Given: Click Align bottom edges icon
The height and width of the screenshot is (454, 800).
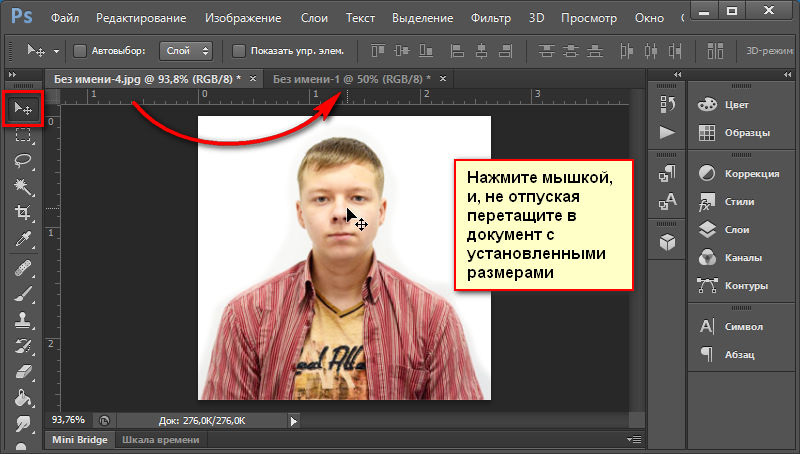Looking at the screenshot, I should 426,51.
